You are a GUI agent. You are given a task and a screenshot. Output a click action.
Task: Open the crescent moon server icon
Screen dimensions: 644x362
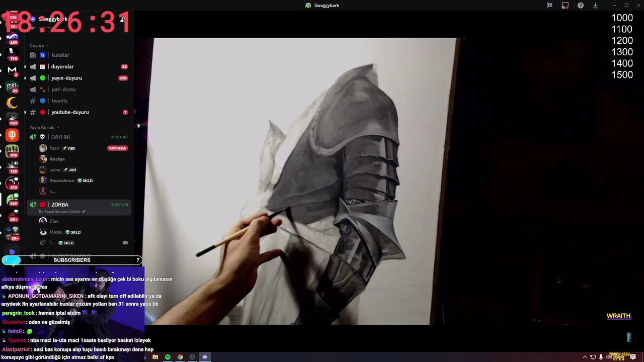pos(12,103)
